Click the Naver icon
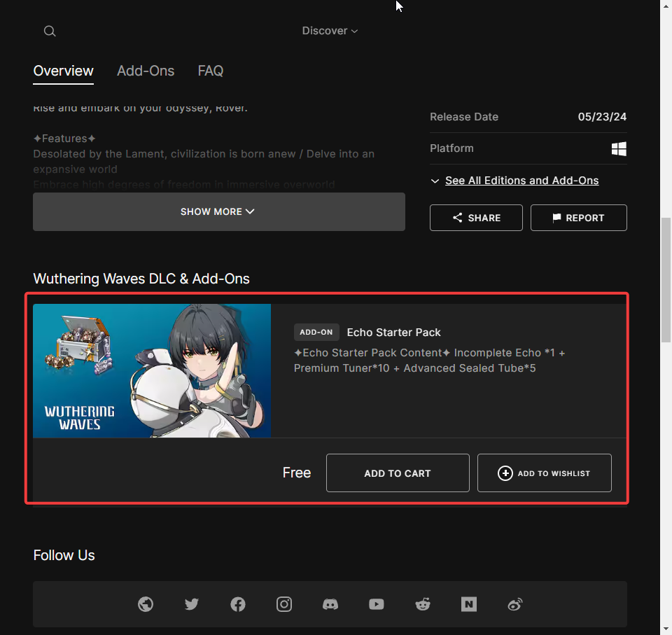Screen dimensions: 672x635 pyautogui.click(x=468, y=604)
